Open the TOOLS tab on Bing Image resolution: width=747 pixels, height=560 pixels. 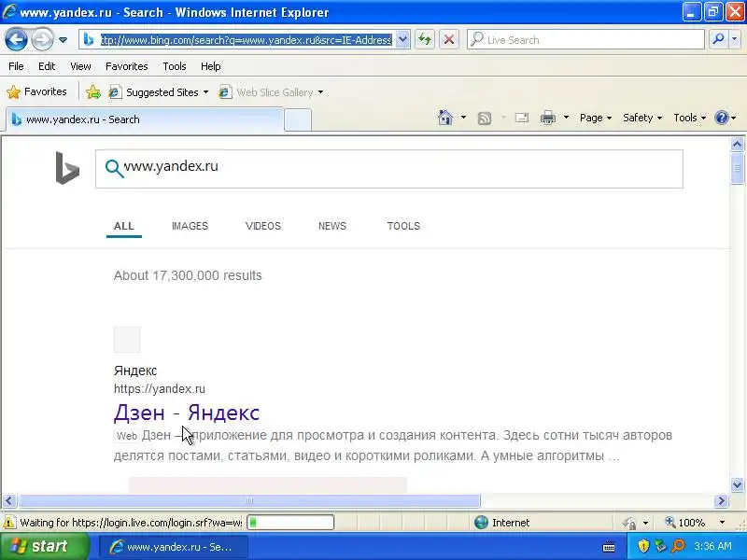pos(403,226)
